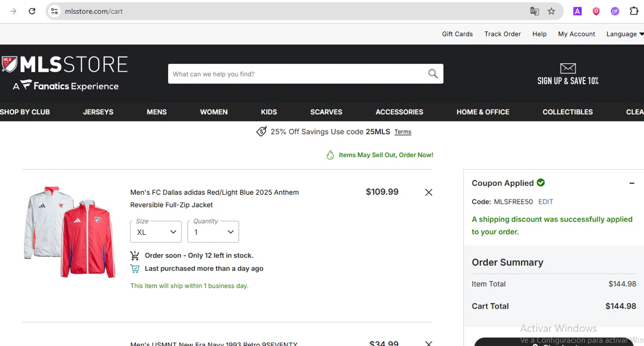Click the FC Dallas jacket thumbnail
Image resolution: width=644 pixels, height=346 pixels.
click(70, 232)
